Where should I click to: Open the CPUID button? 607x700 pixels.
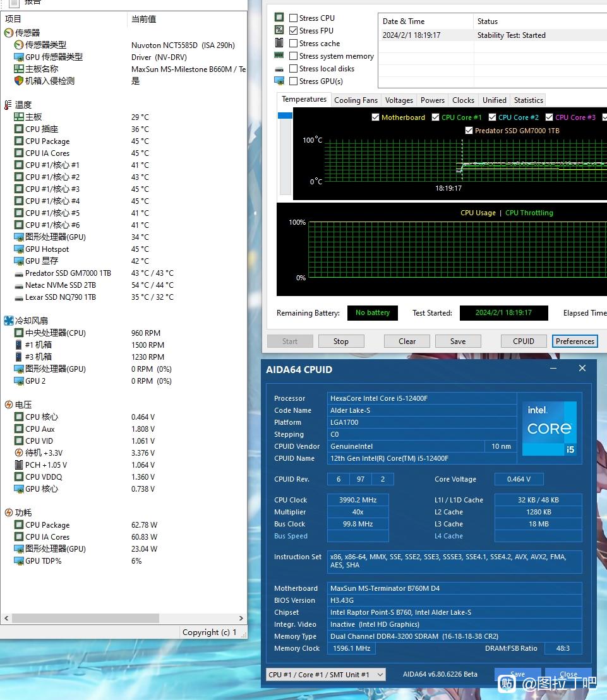coord(524,341)
